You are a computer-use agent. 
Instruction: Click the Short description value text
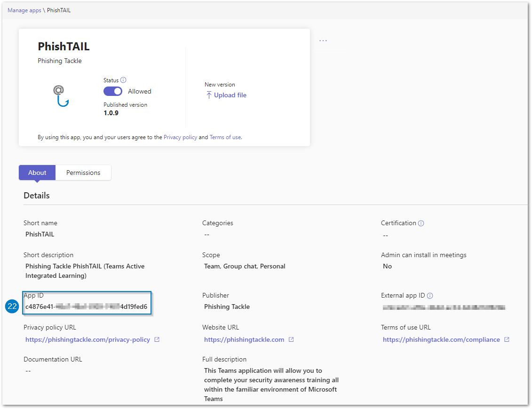85,271
